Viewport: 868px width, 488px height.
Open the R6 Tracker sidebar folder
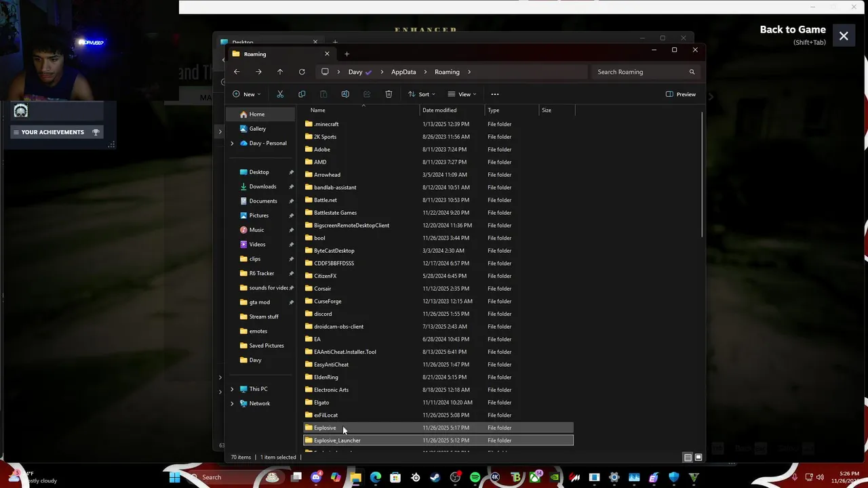tap(261, 273)
